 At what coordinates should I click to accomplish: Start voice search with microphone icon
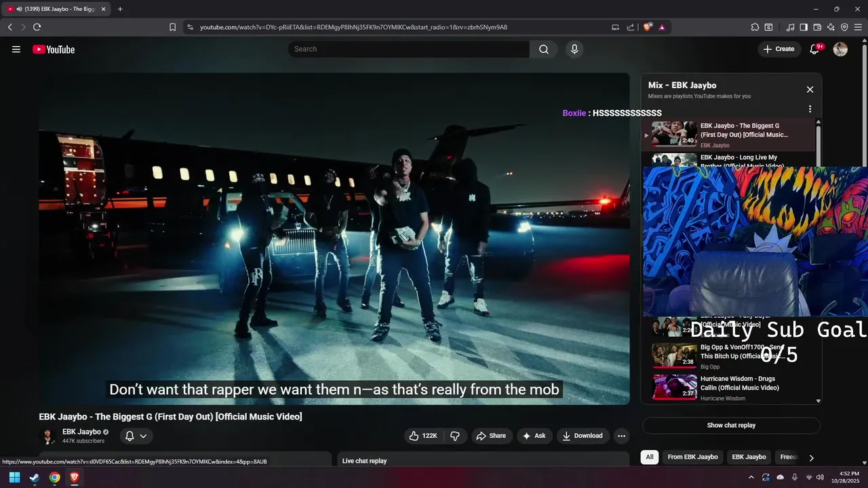[x=574, y=49]
